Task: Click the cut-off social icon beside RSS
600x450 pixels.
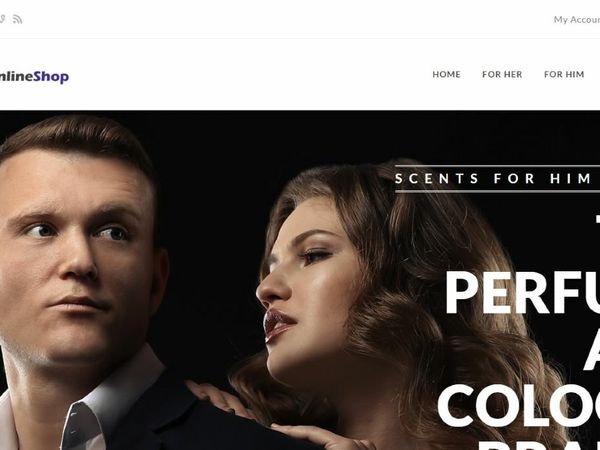Action: click(x=2, y=19)
